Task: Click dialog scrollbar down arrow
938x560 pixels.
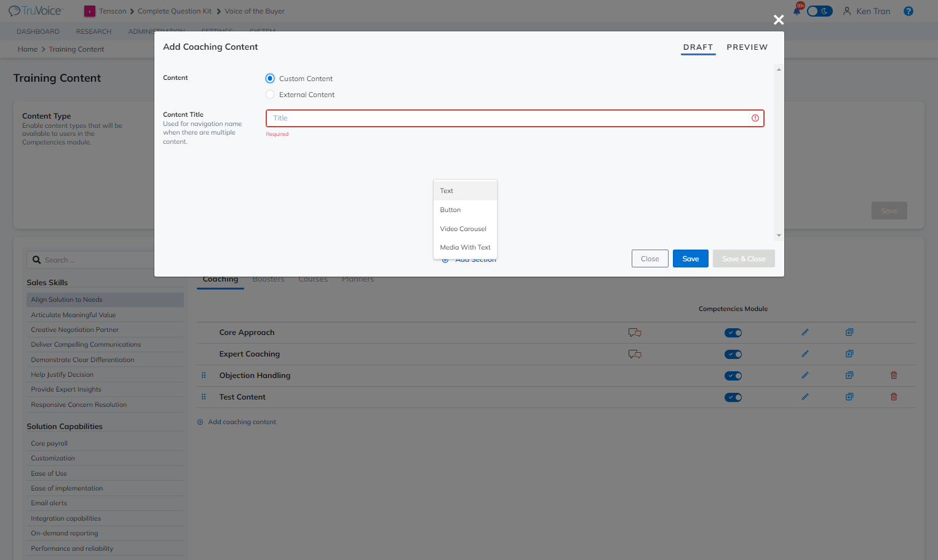Action: [779, 235]
